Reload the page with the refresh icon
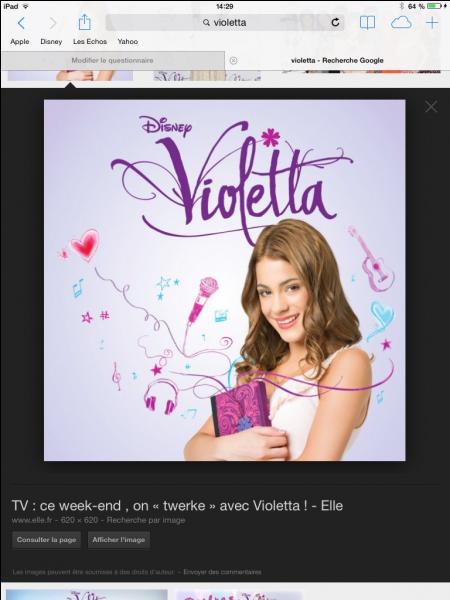Screen dimensions: 450x600 [x=335, y=23]
